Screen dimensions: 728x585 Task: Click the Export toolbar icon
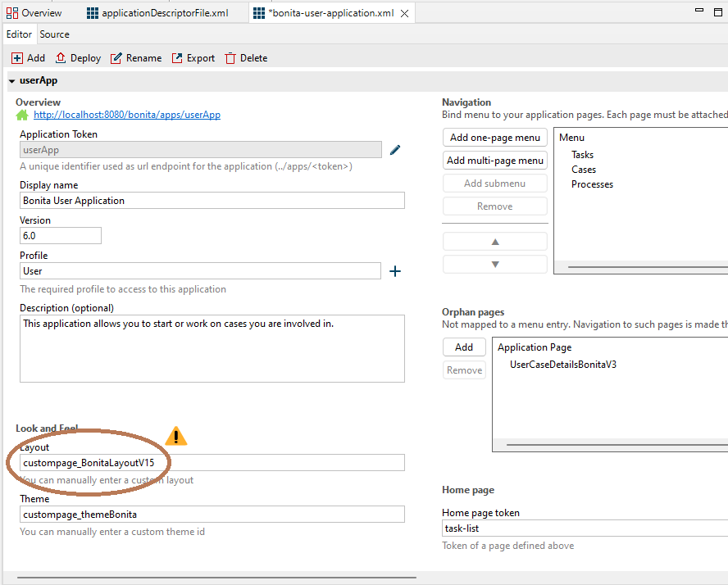178,58
